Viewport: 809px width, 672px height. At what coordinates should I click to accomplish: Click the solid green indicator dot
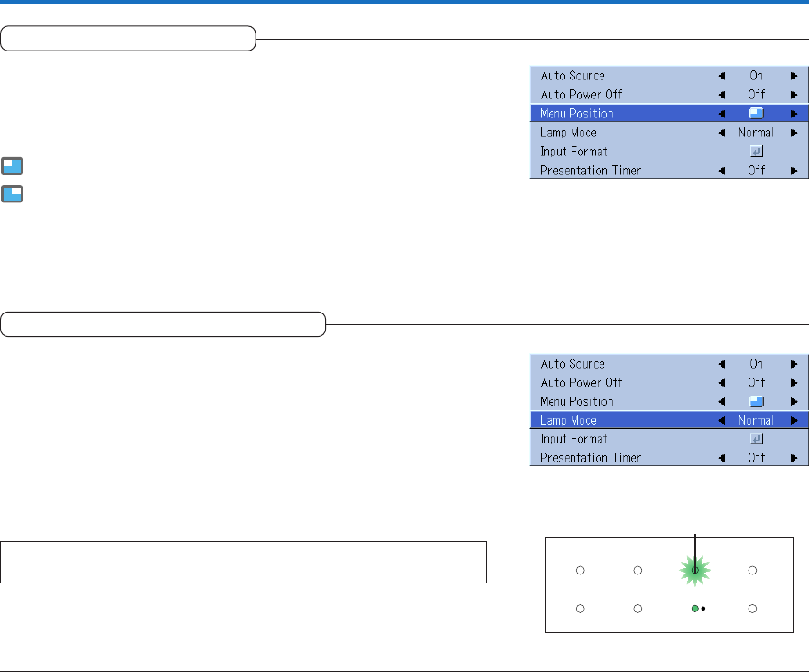tap(693, 610)
